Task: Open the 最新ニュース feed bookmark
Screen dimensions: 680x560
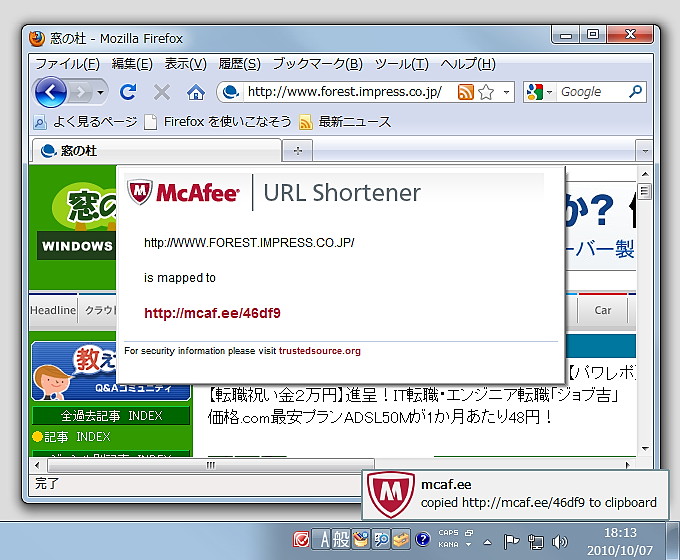Action: [x=345, y=122]
